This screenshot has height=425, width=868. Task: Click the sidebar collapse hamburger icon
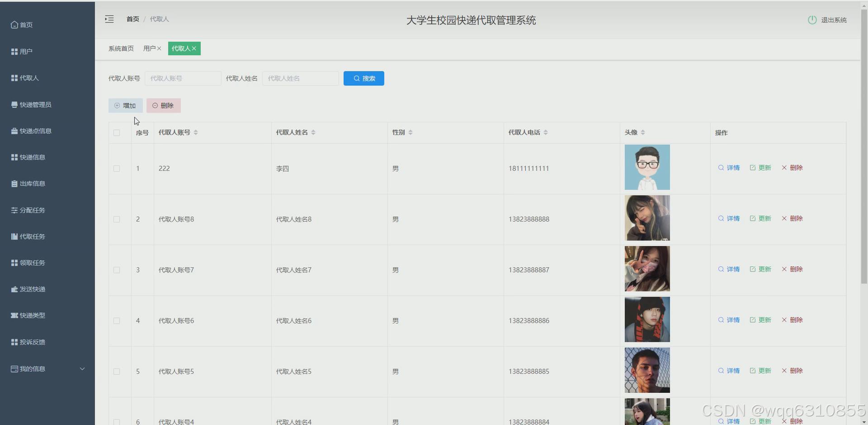109,19
